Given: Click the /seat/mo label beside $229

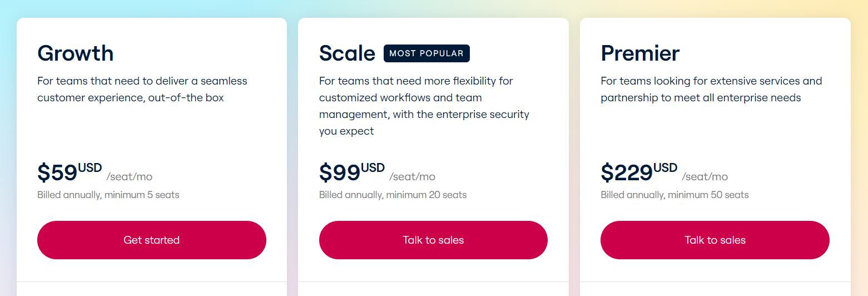Looking at the screenshot, I should click(x=705, y=177).
